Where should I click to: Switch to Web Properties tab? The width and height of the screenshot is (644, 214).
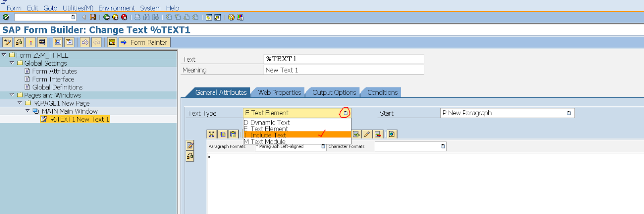pyautogui.click(x=279, y=92)
